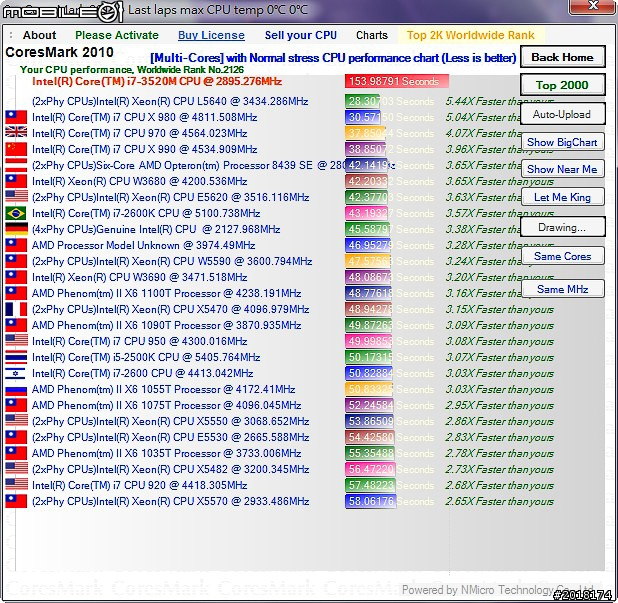Click the Israel flag beside i7-2600 CPU
The image size is (618, 603).
(x=16, y=373)
